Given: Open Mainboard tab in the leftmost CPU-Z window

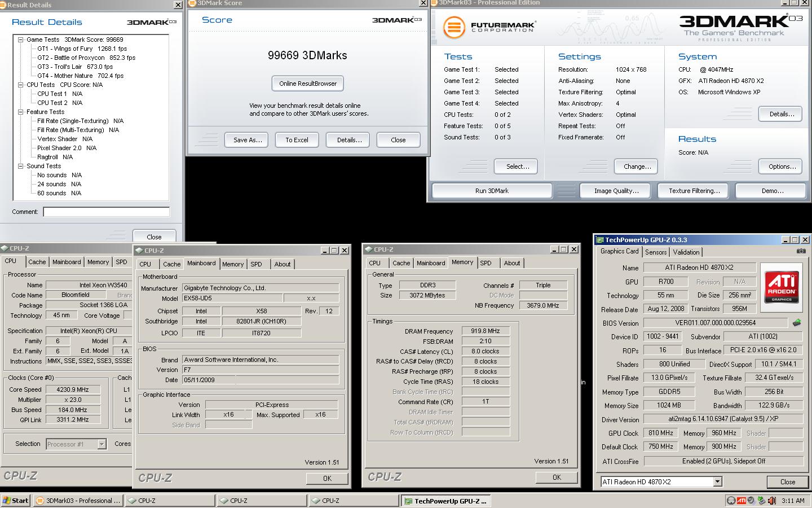Looking at the screenshot, I should click(x=67, y=262).
